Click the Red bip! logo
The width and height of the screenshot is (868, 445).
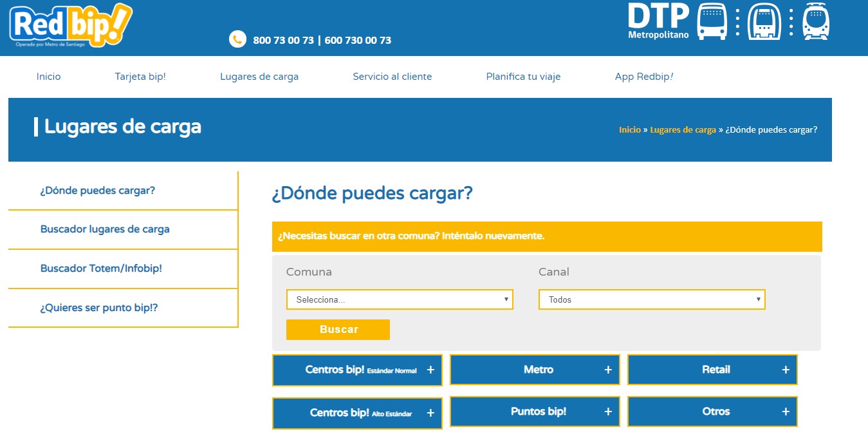[71, 26]
